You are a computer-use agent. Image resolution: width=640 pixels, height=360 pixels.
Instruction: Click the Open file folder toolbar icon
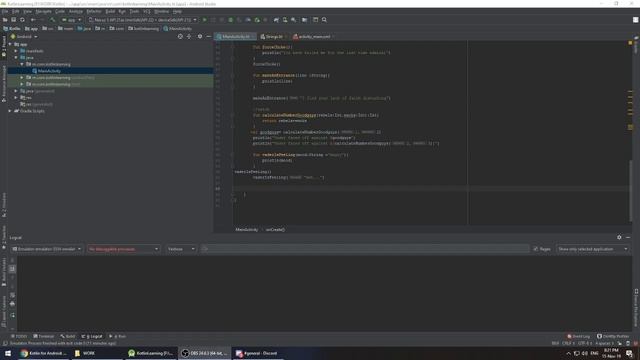pyautogui.click(x=5, y=20)
